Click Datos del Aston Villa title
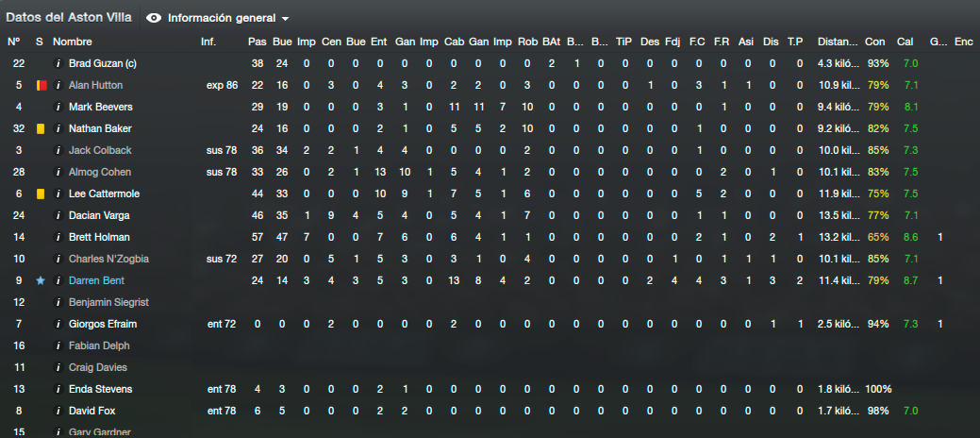The width and height of the screenshot is (980, 438). coord(69,18)
